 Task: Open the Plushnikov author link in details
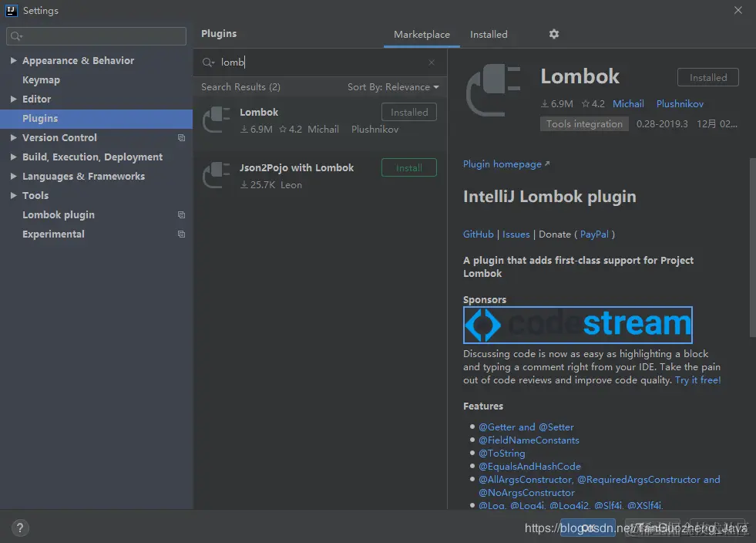pos(680,104)
